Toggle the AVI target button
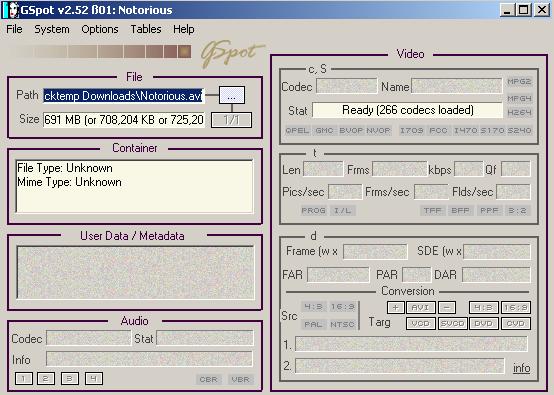This screenshot has width=554, height=395. click(x=421, y=307)
